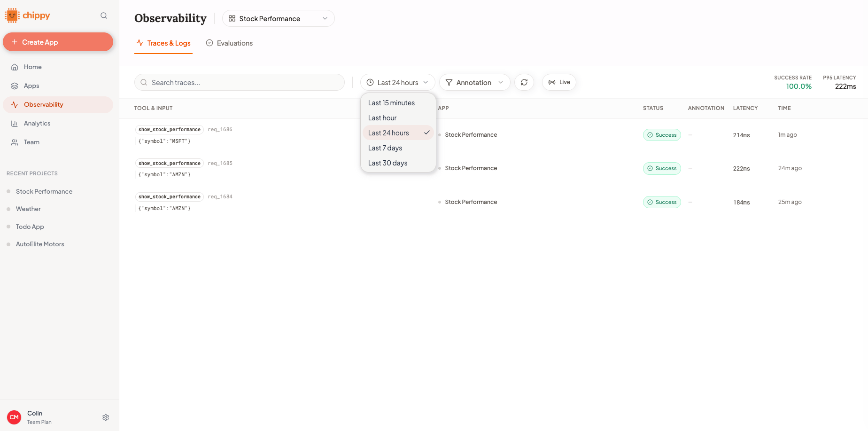Select Last 15 minutes option

398,103
